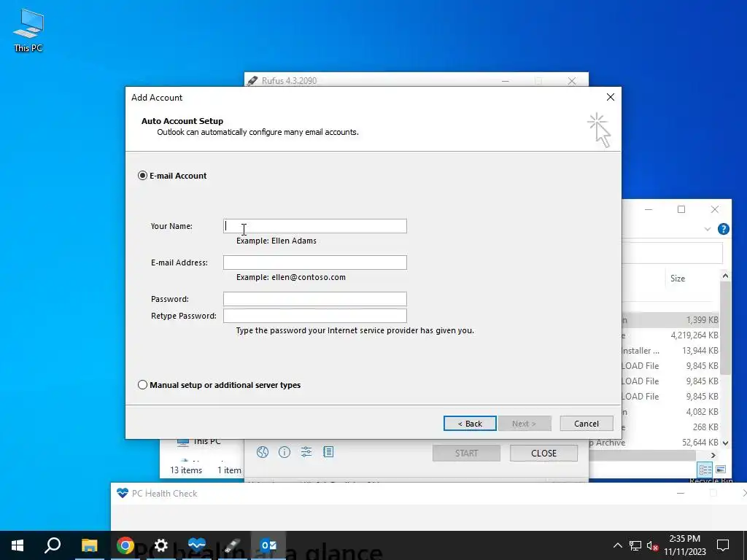747x560 pixels.
Task: Minimize the PC Health Check window
Action: [681, 494]
